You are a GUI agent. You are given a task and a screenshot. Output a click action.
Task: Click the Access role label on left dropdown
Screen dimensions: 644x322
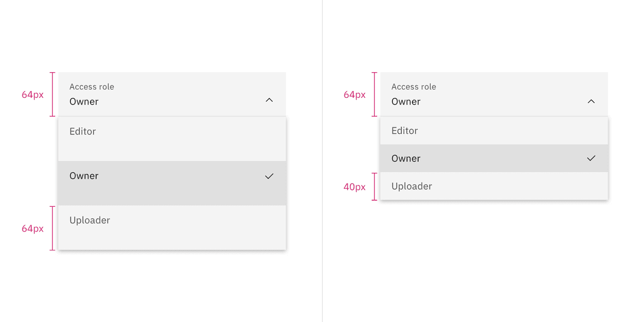point(92,87)
